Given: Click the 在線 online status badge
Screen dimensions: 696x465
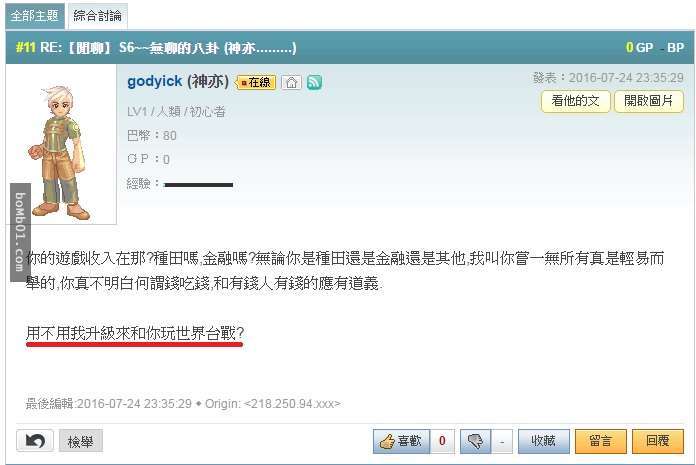Looking at the screenshot, I should (x=256, y=83).
